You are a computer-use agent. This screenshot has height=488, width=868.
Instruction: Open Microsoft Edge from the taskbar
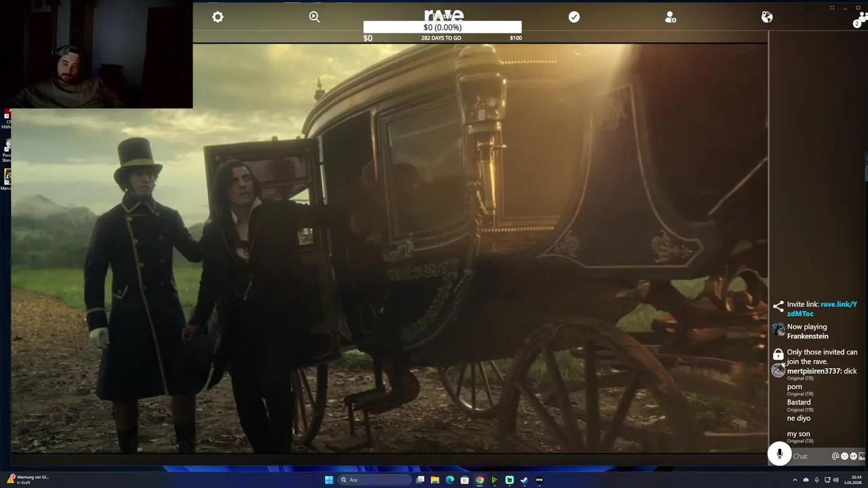tap(450, 480)
